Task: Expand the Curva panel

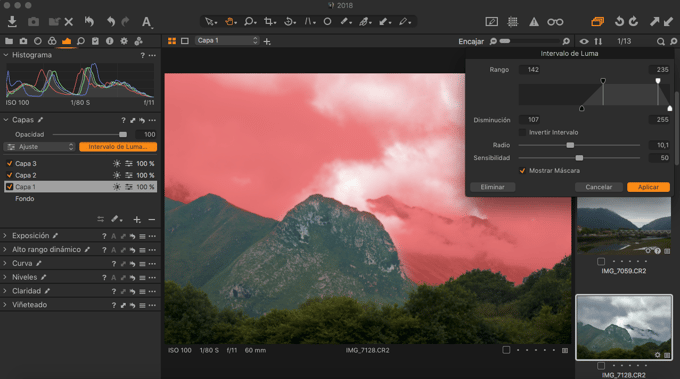Action: pyautogui.click(x=5, y=263)
